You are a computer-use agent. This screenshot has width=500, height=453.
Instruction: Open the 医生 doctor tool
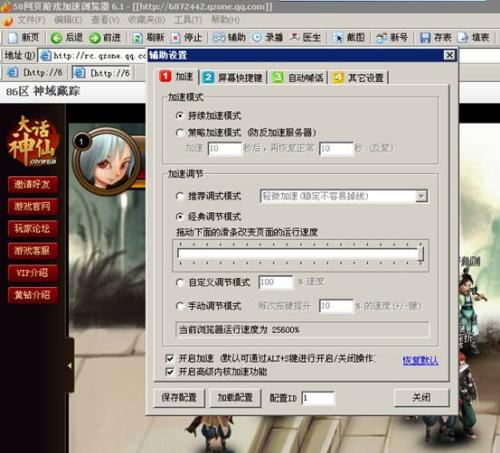click(305, 37)
